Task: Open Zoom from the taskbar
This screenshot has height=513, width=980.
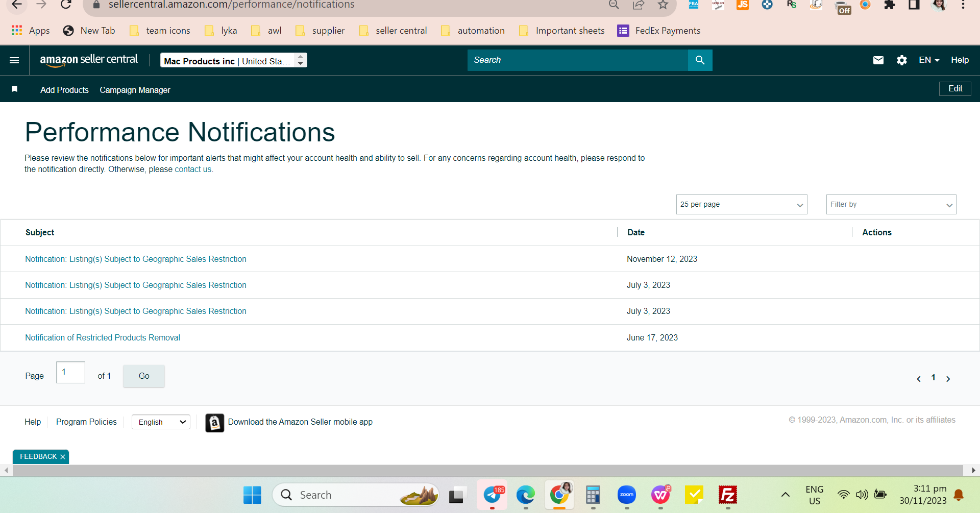Action: tap(626, 495)
